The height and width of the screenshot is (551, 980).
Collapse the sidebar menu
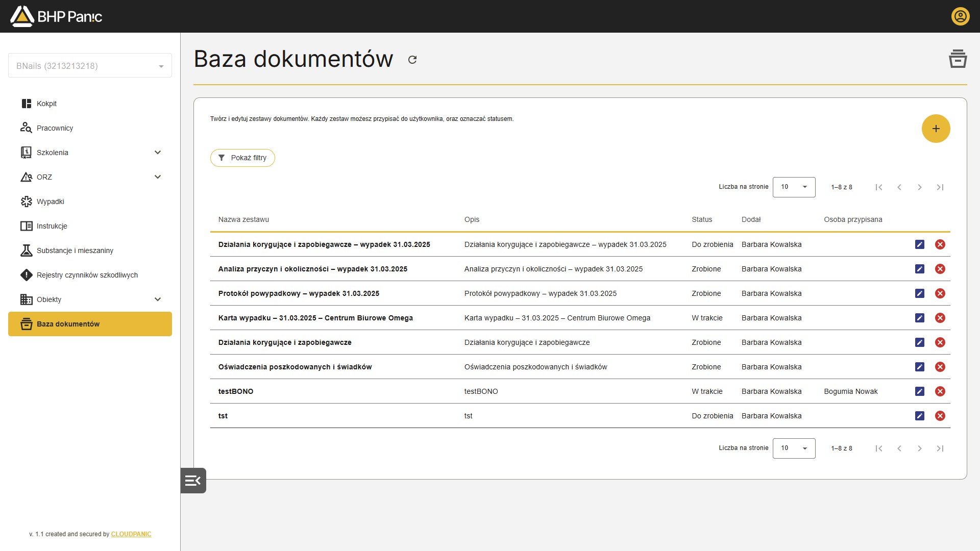[193, 481]
